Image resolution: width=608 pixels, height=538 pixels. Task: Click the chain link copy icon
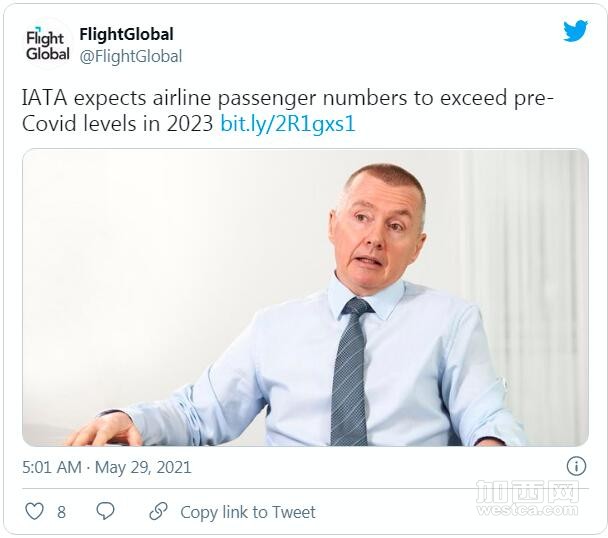tap(158, 511)
